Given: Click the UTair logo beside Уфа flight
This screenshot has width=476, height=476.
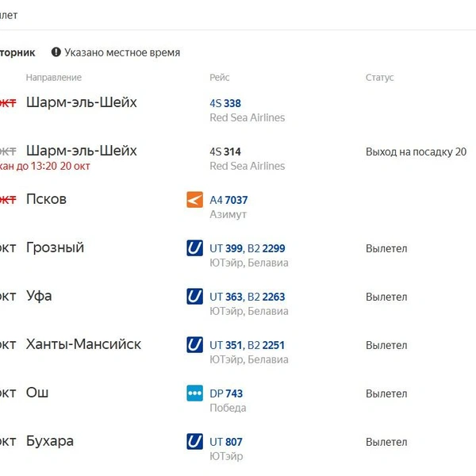Looking at the screenshot, I should (x=194, y=296).
